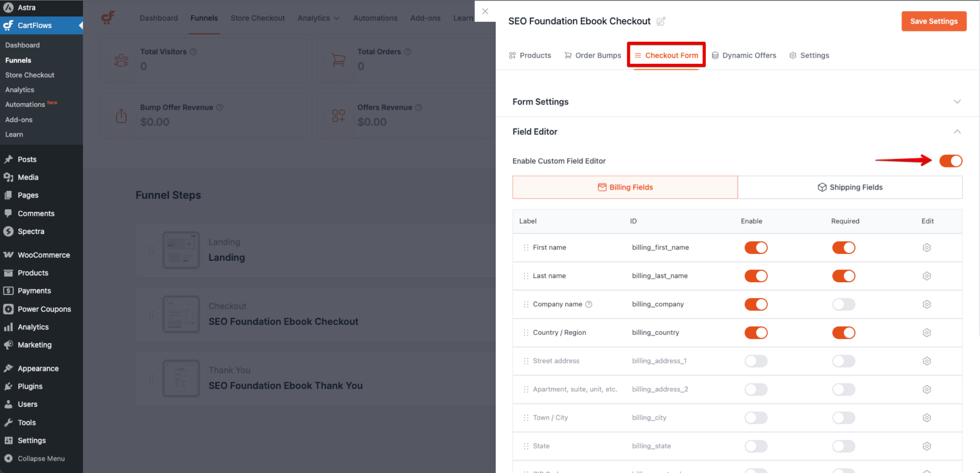The width and height of the screenshot is (980, 473).
Task: Open the WooCommerce sidebar icon
Action: pos(8,255)
